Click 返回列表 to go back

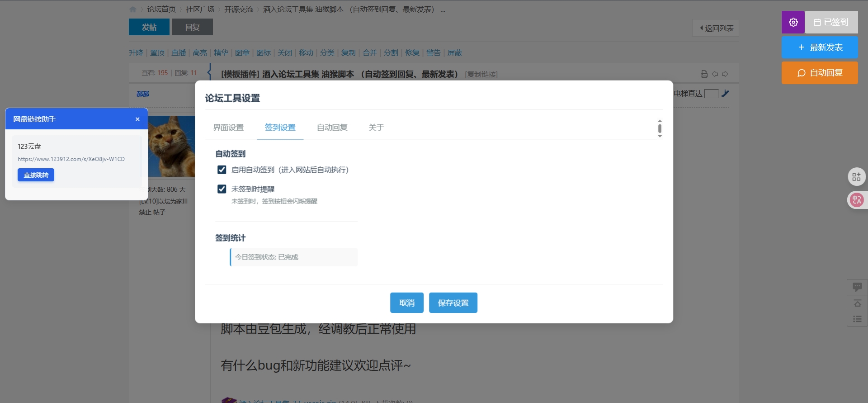click(716, 28)
